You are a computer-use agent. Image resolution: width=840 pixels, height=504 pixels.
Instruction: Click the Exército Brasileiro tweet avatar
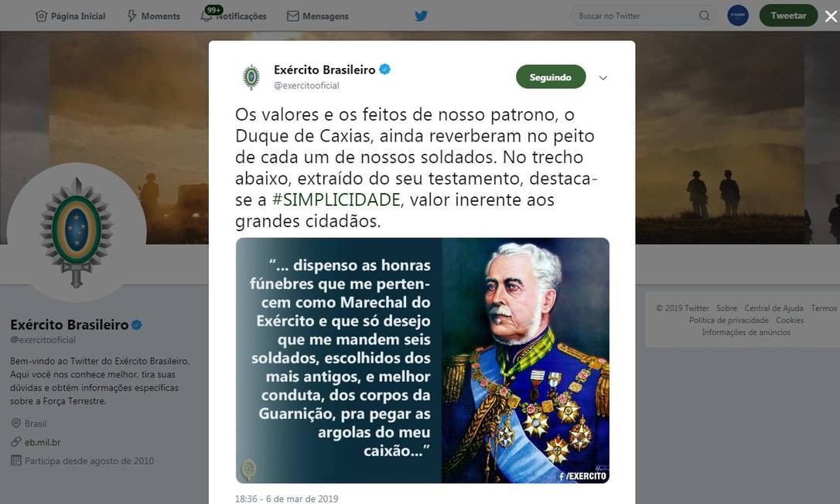click(x=251, y=77)
